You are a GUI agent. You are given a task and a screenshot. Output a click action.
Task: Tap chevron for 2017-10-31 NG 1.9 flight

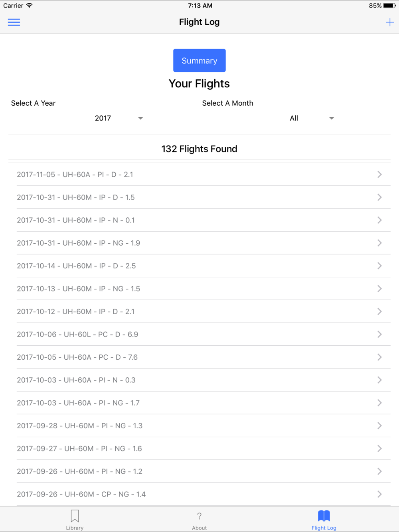(x=379, y=243)
